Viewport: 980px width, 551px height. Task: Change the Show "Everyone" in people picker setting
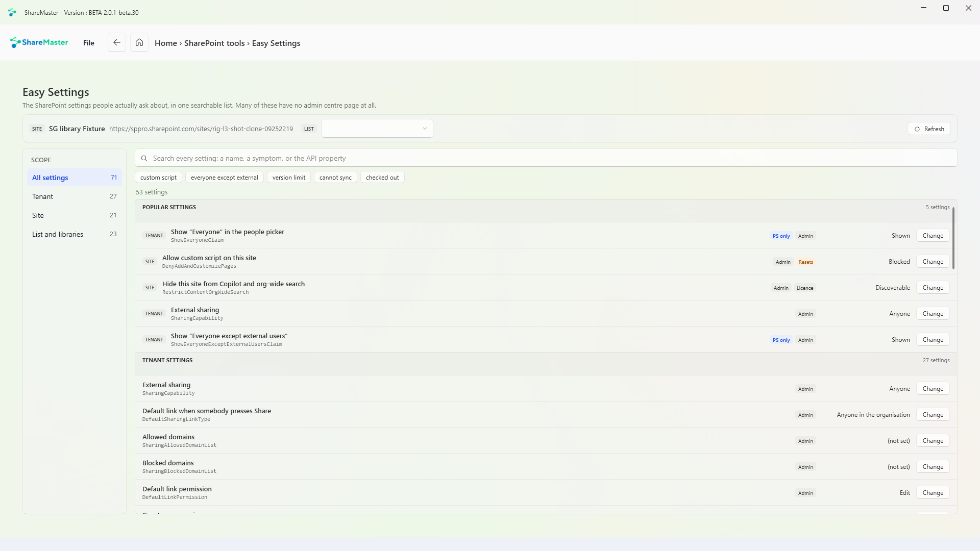tap(933, 236)
